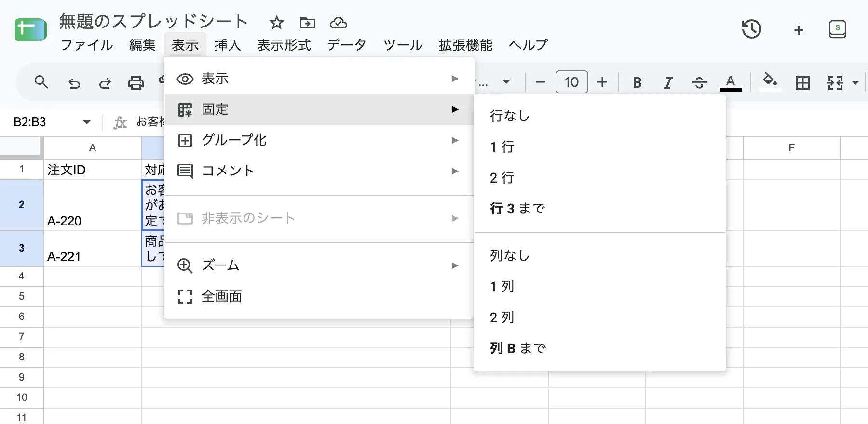Screen dimensions: 868x424
Task: Open the text color picker
Action: coord(731,82)
